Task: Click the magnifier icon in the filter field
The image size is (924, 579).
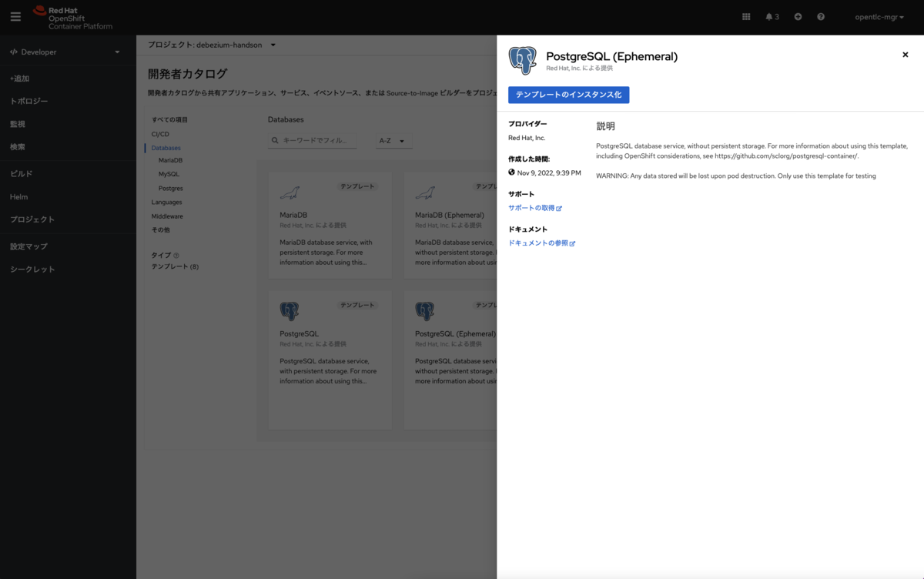Action: tap(275, 141)
